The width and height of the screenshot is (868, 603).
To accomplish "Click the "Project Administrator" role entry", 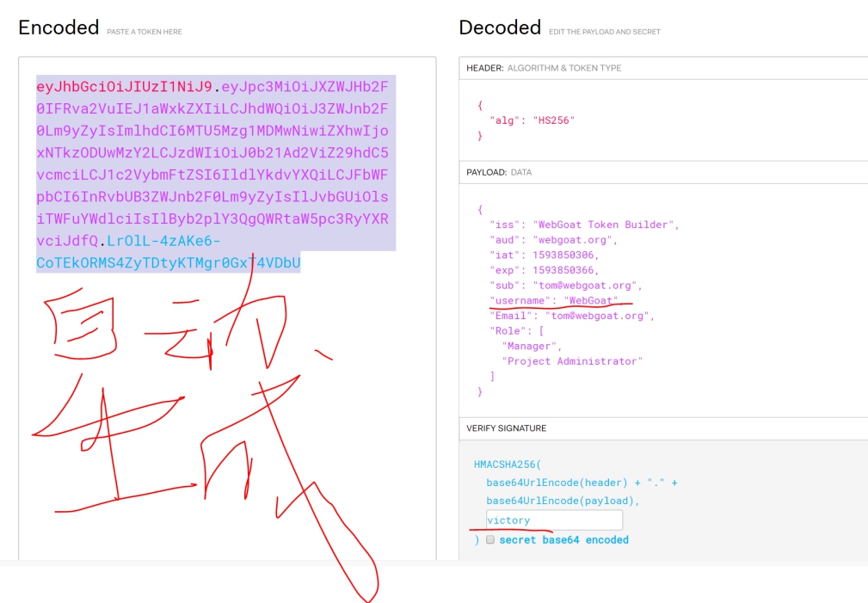I will [x=572, y=361].
